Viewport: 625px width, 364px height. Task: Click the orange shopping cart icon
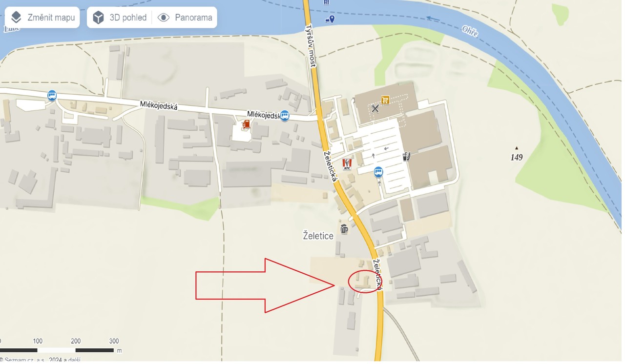(385, 100)
